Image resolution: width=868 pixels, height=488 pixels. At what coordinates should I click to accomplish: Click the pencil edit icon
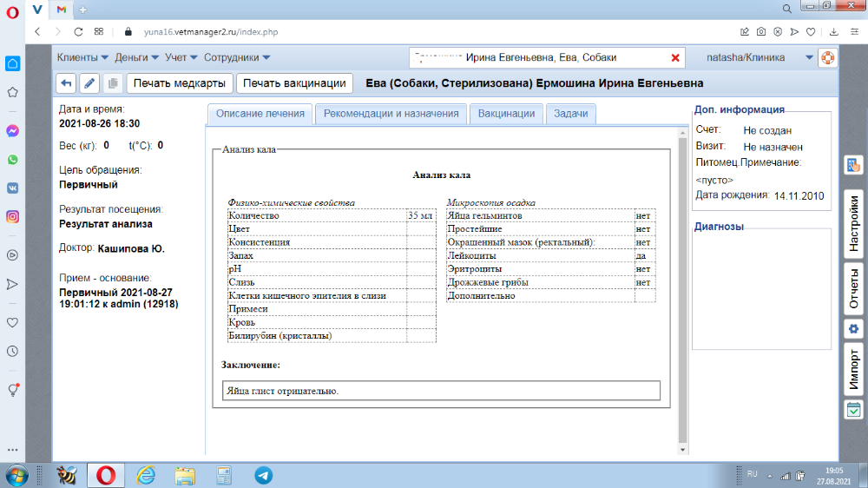89,83
